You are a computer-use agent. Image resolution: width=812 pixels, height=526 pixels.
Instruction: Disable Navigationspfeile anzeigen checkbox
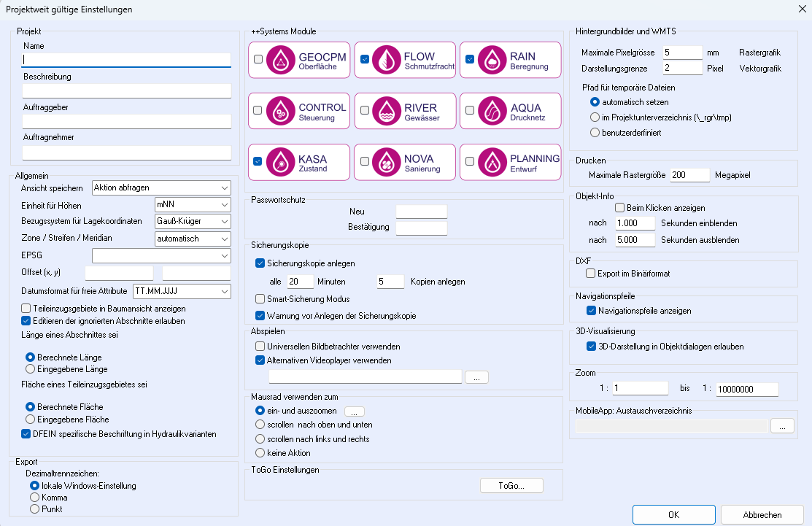(x=592, y=311)
